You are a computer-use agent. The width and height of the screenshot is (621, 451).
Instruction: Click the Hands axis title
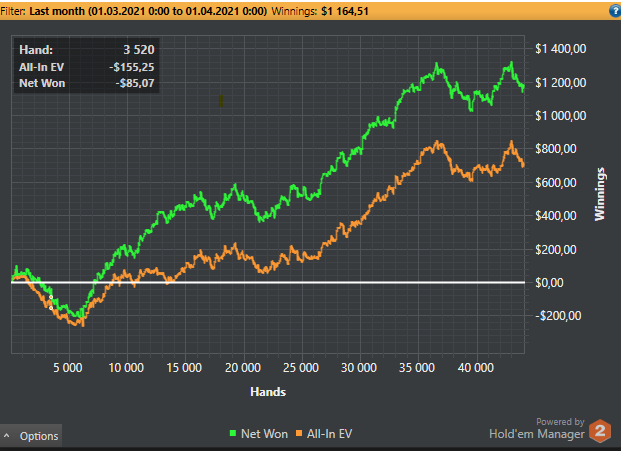click(x=268, y=392)
